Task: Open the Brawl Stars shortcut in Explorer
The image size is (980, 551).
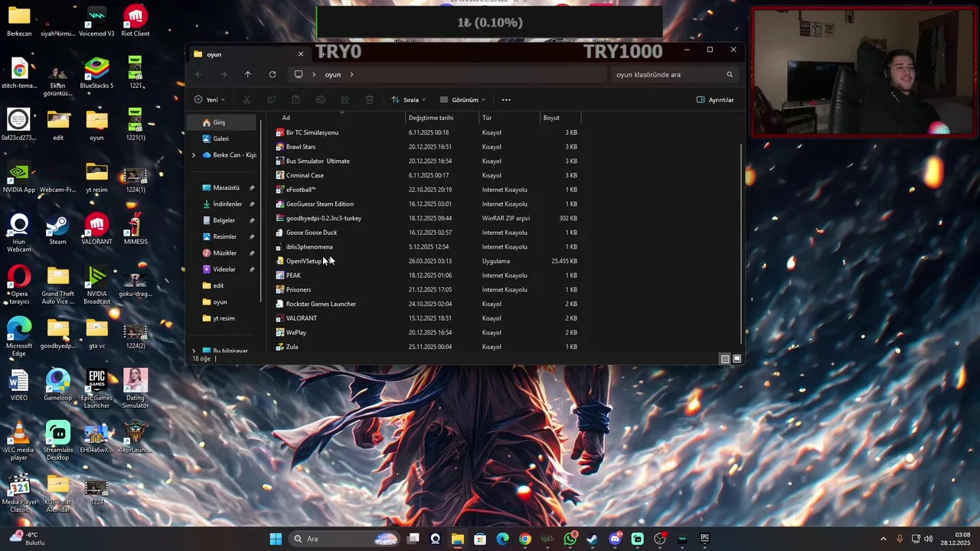Action: [x=300, y=147]
